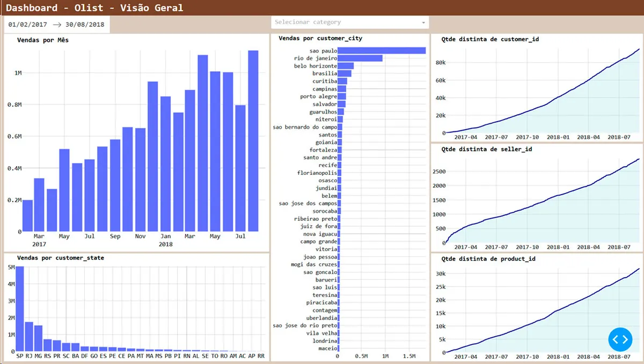Click the 'vila velha' city label
The width and height of the screenshot is (644, 364).
point(321,333)
